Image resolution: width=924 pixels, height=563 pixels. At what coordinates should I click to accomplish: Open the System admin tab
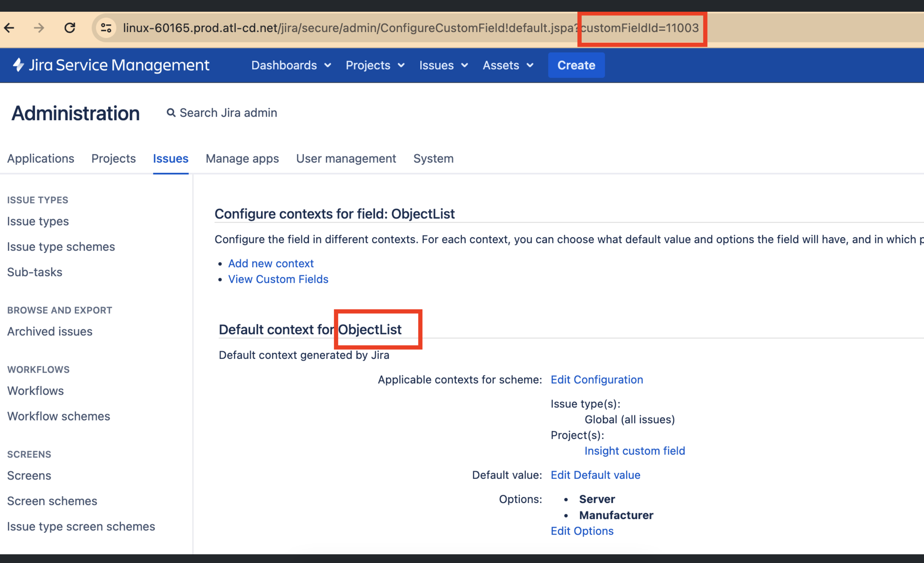tap(433, 158)
